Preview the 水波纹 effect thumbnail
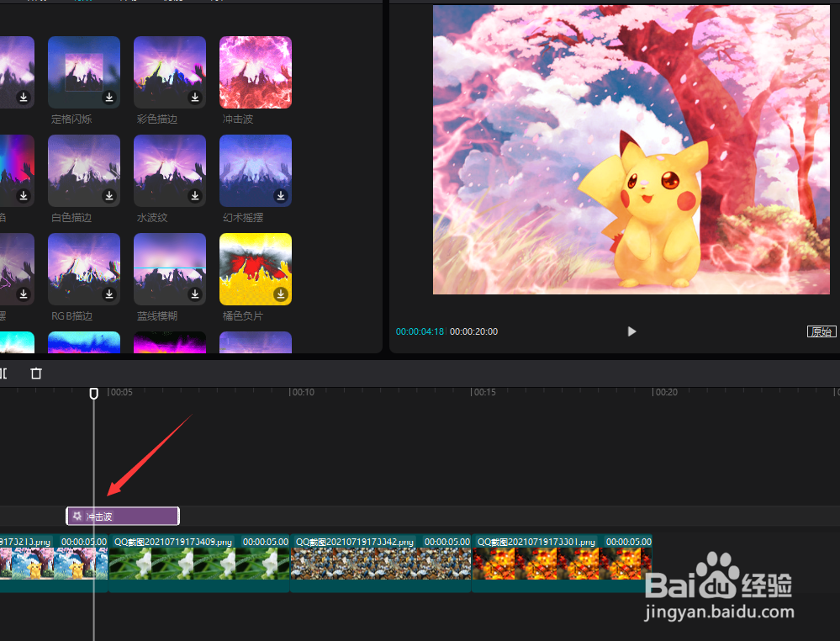Screen dimensions: 840x641 click(170, 171)
